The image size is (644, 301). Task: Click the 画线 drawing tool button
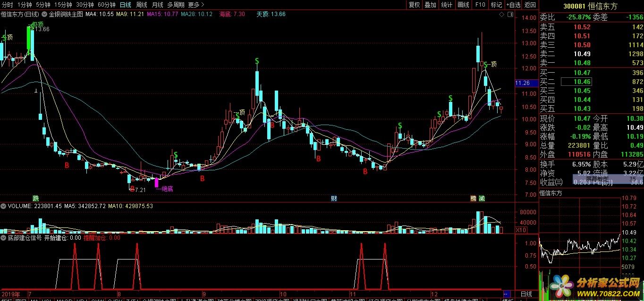pos(463,5)
